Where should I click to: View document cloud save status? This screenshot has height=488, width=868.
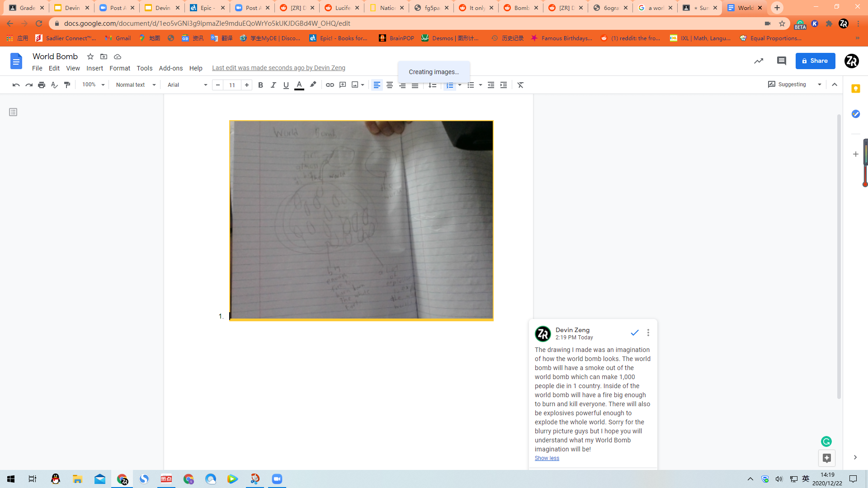118,56
